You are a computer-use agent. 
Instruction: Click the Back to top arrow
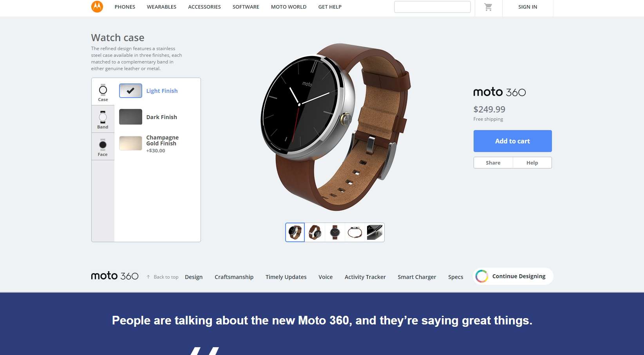(148, 277)
